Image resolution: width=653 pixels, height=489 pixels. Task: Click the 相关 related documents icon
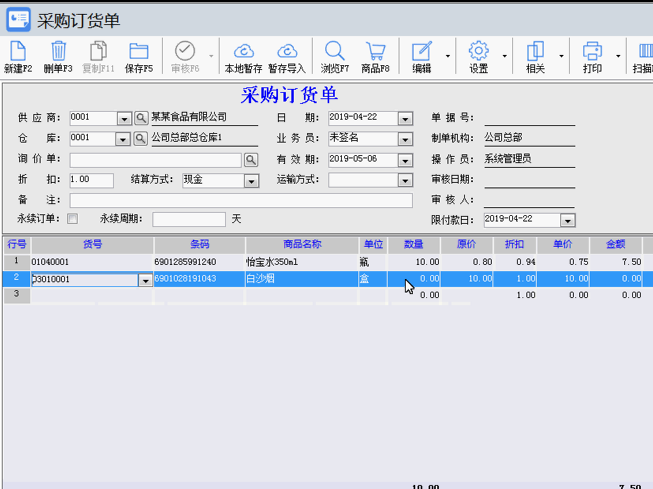click(536, 51)
